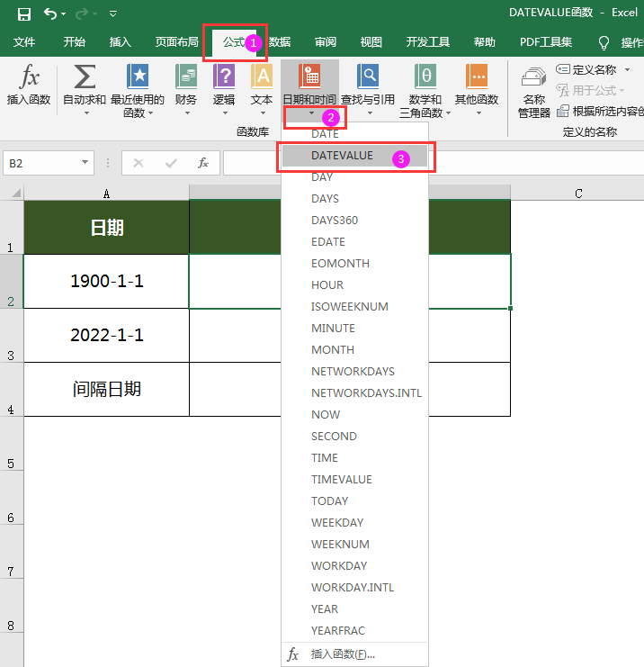Click the formula bar cancel X icon
644x667 pixels.
tap(139, 163)
